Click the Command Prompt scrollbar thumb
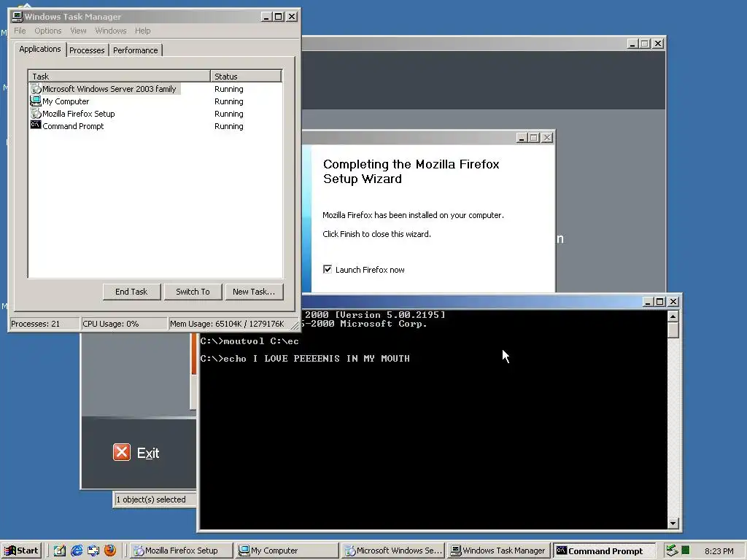Image resolution: width=747 pixels, height=560 pixels. 673,330
